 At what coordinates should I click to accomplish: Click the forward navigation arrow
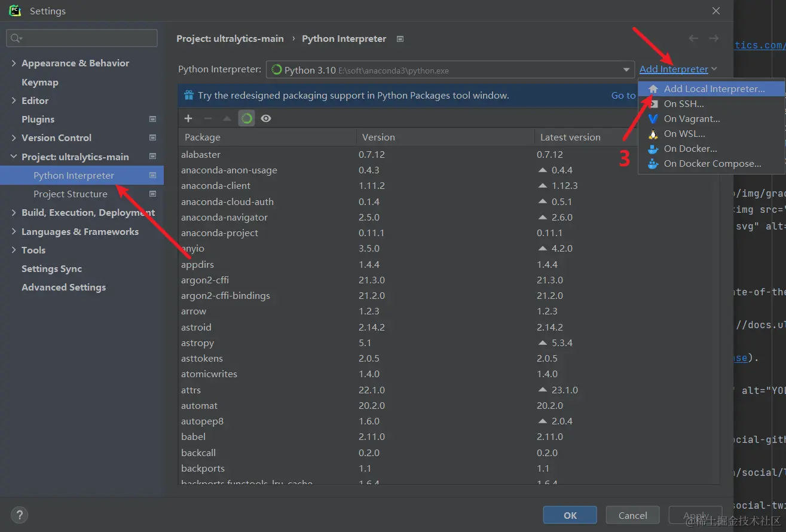(x=714, y=38)
